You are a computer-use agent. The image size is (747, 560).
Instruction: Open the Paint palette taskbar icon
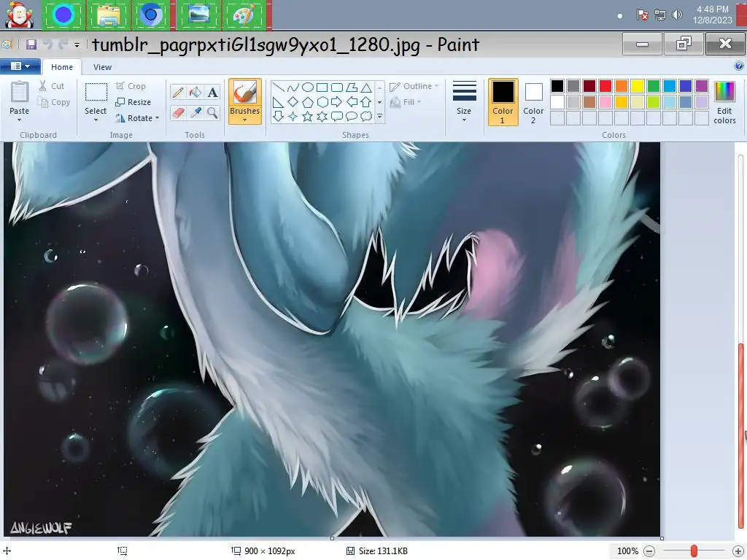tap(244, 15)
